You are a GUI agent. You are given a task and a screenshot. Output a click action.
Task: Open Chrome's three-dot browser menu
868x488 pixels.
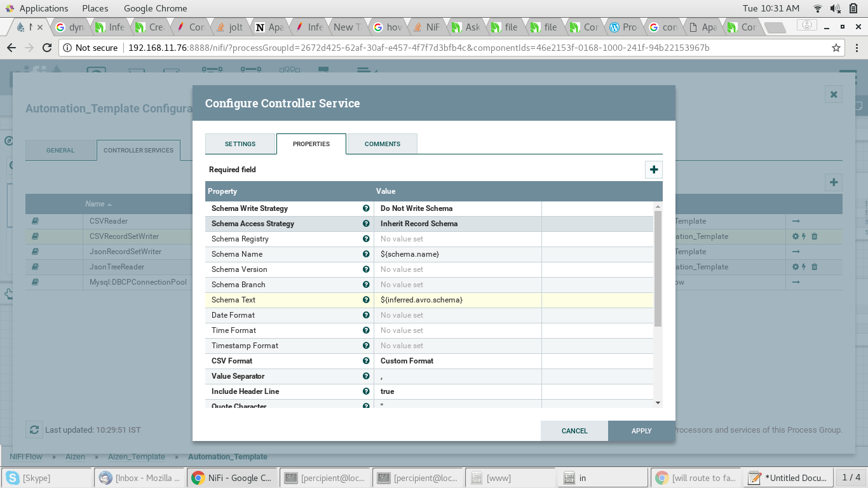[856, 48]
